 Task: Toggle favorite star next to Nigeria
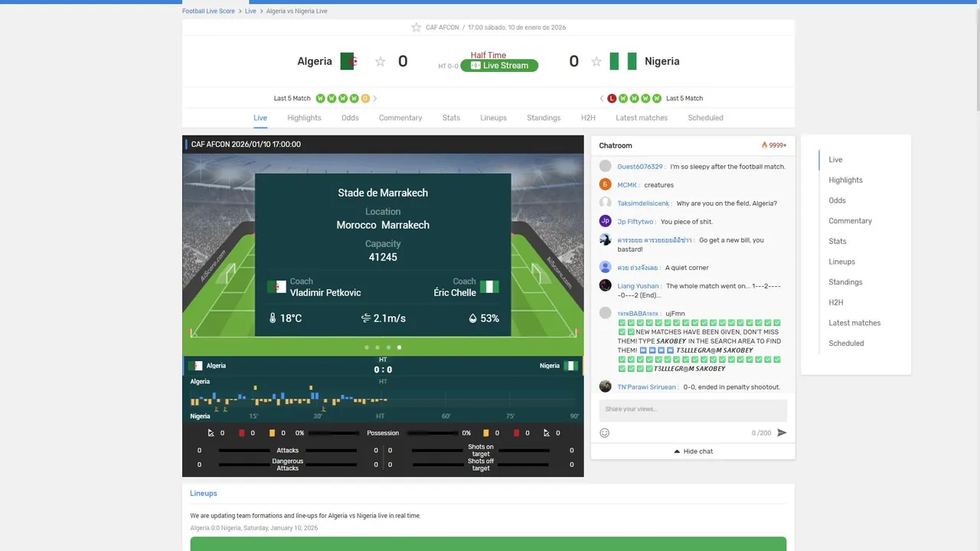pos(596,62)
